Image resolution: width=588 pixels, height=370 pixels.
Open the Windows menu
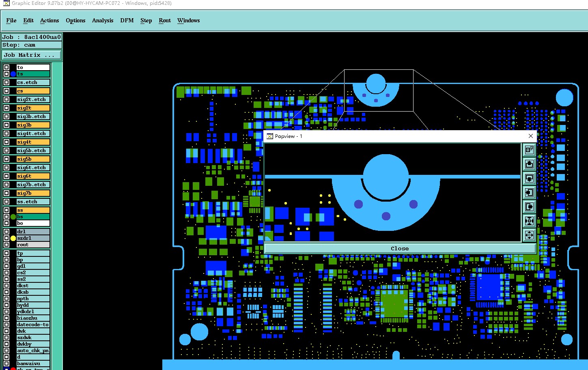pos(189,20)
